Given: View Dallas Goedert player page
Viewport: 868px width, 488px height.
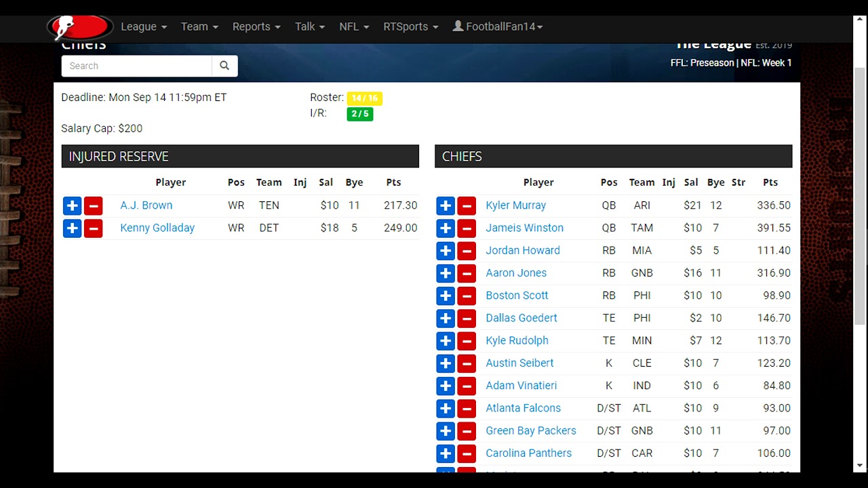Looking at the screenshot, I should [x=521, y=318].
